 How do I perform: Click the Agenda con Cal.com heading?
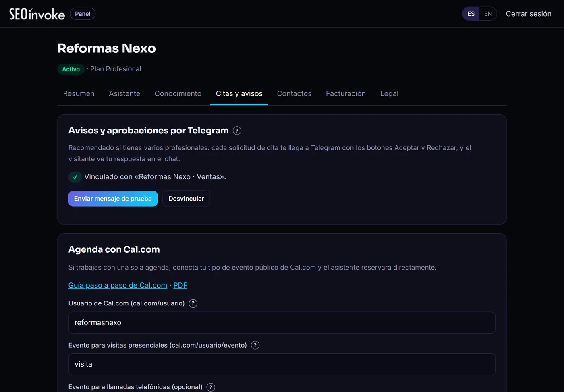coord(114,249)
